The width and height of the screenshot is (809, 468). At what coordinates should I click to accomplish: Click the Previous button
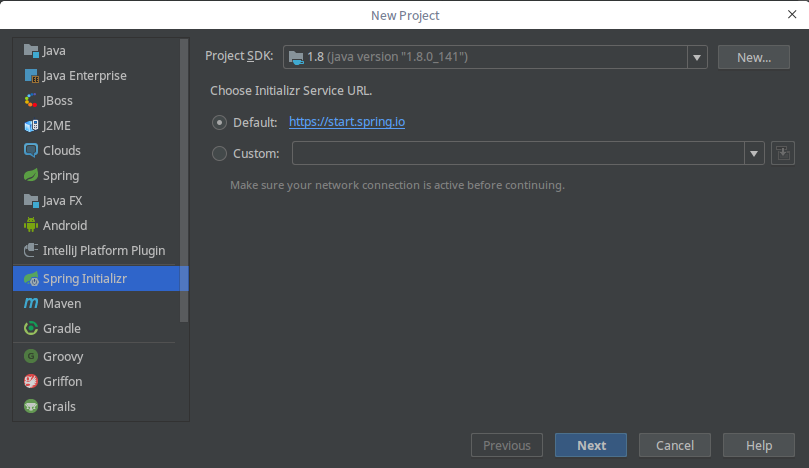pyautogui.click(x=507, y=445)
